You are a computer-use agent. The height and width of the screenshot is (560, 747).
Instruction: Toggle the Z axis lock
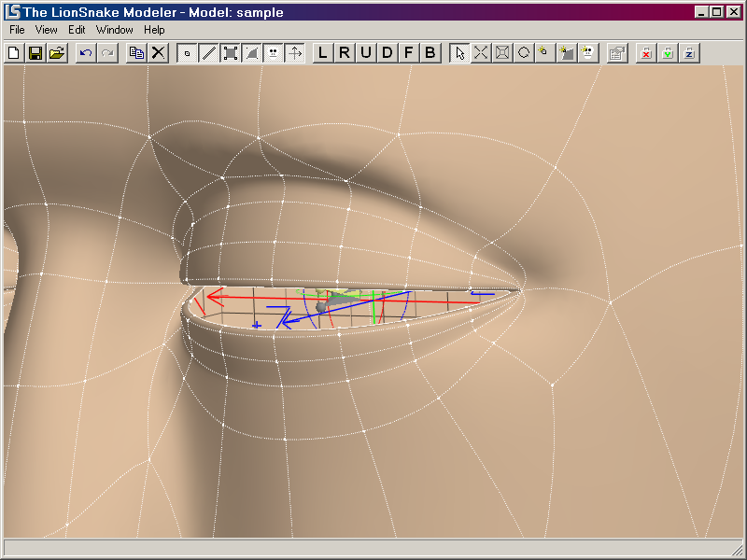tap(689, 53)
